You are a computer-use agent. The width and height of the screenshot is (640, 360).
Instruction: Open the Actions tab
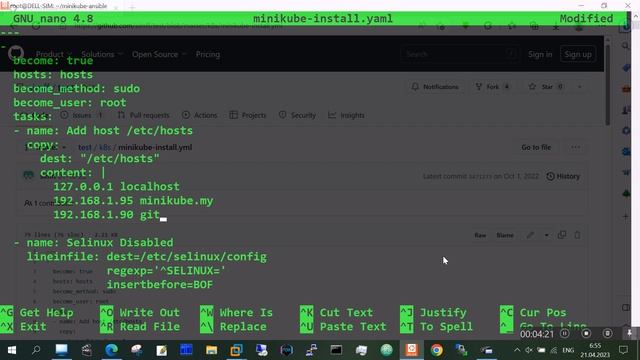[200, 116]
